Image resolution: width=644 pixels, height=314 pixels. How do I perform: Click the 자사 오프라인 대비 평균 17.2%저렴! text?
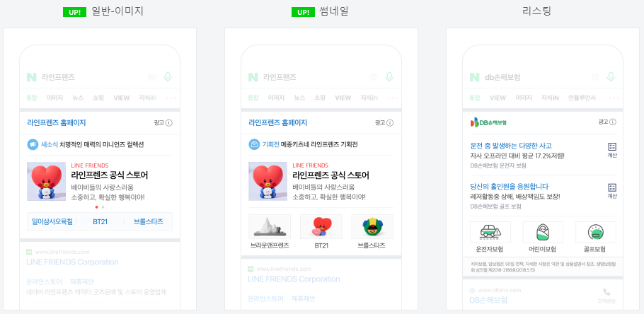(517, 156)
